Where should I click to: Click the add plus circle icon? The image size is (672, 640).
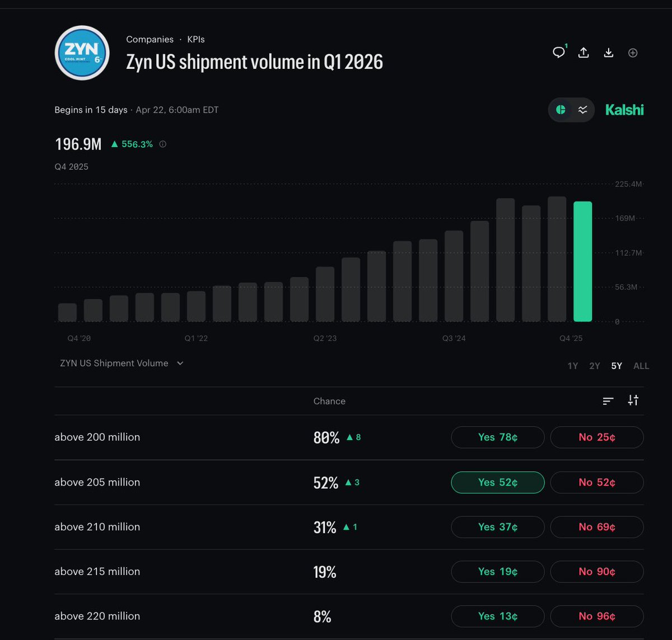coord(633,53)
